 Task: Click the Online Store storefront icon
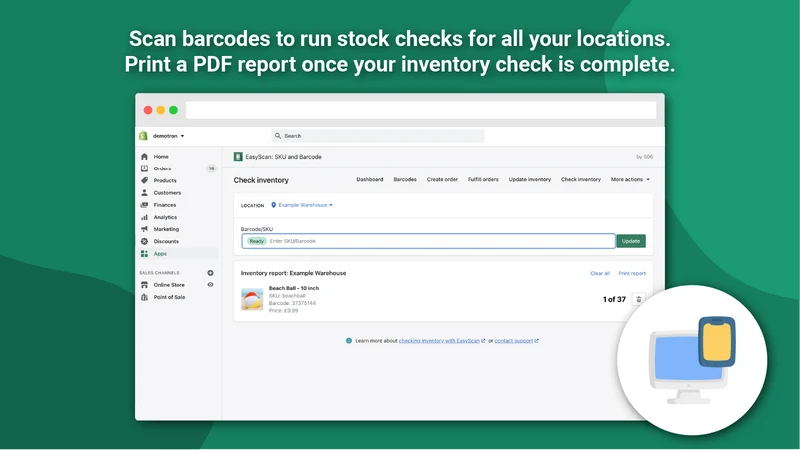coord(144,285)
